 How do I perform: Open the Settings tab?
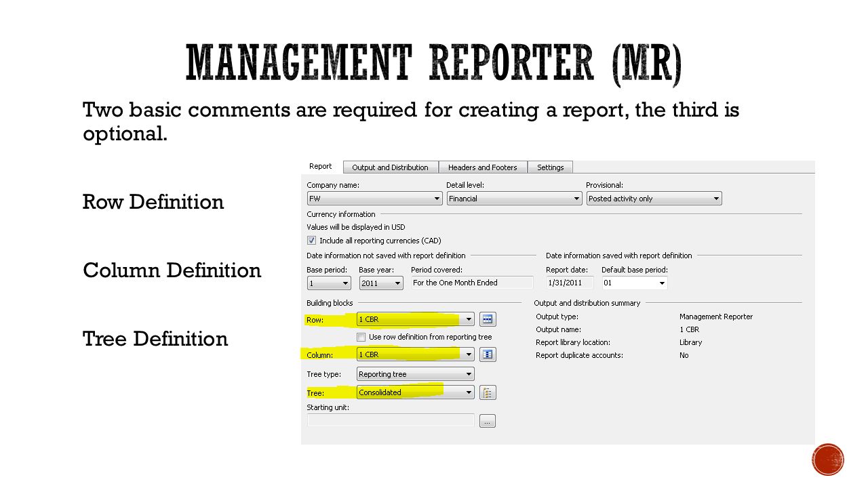click(x=551, y=167)
